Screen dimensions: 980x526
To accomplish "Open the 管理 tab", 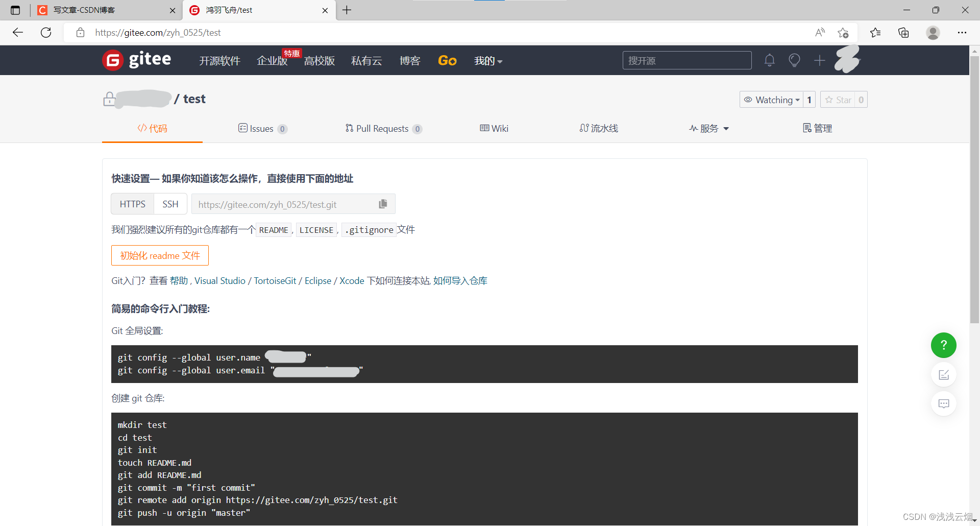I will [817, 128].
